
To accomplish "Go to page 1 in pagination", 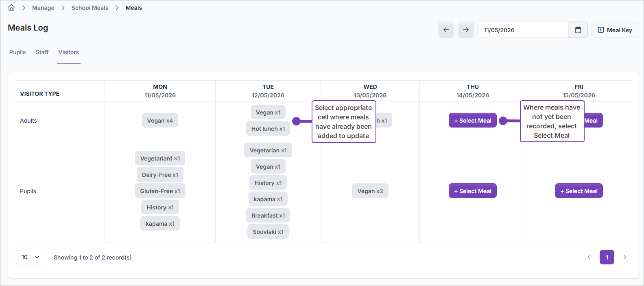I will (607, 257).
